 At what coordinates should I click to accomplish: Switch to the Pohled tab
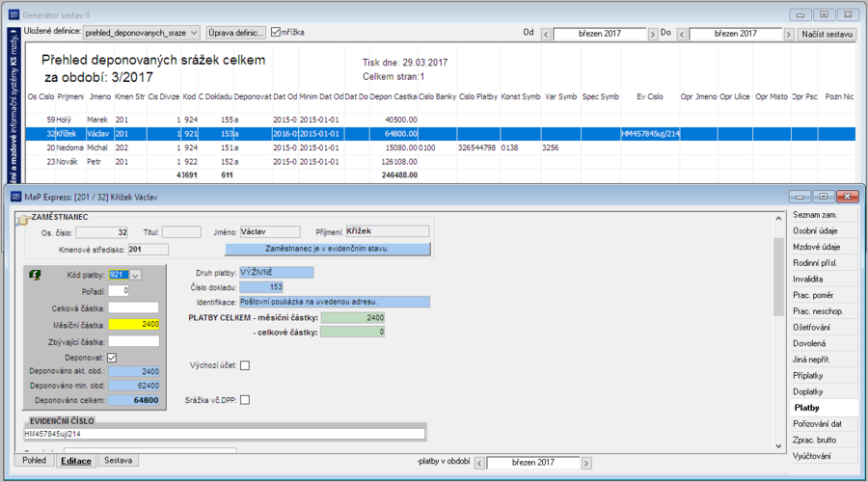tap(35, 461)
